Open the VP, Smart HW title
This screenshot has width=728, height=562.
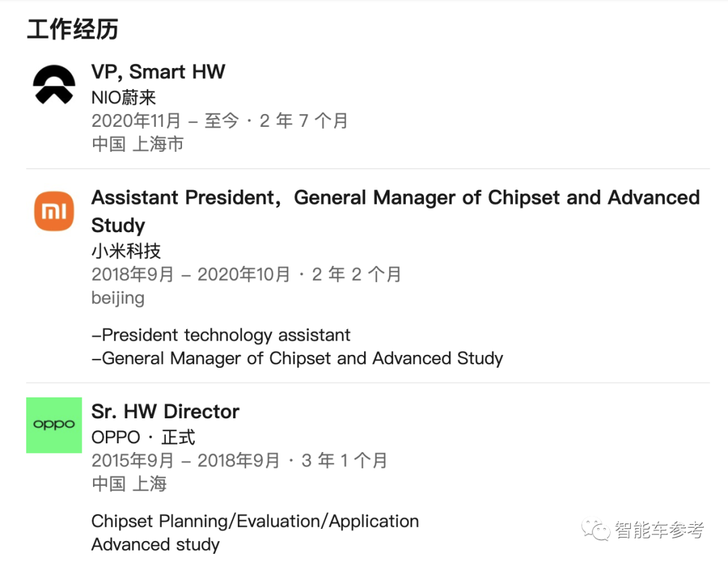click(x=158, y=72)
